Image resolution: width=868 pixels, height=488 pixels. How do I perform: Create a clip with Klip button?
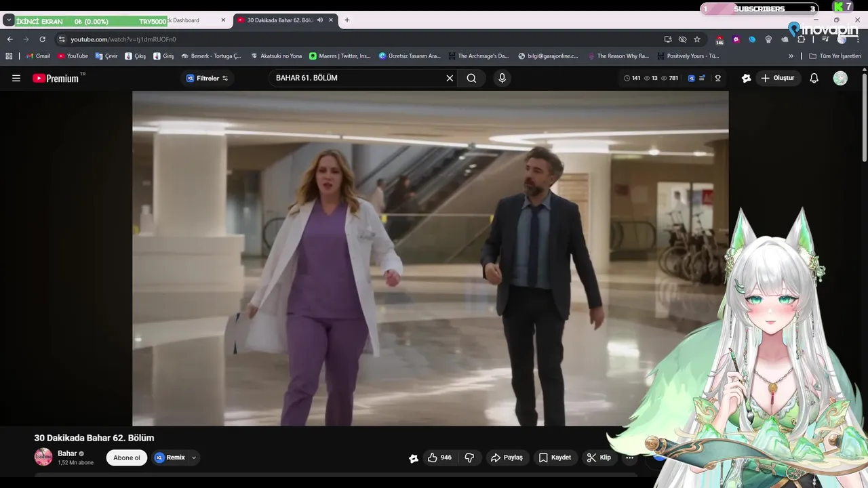(x=599, y=457)
